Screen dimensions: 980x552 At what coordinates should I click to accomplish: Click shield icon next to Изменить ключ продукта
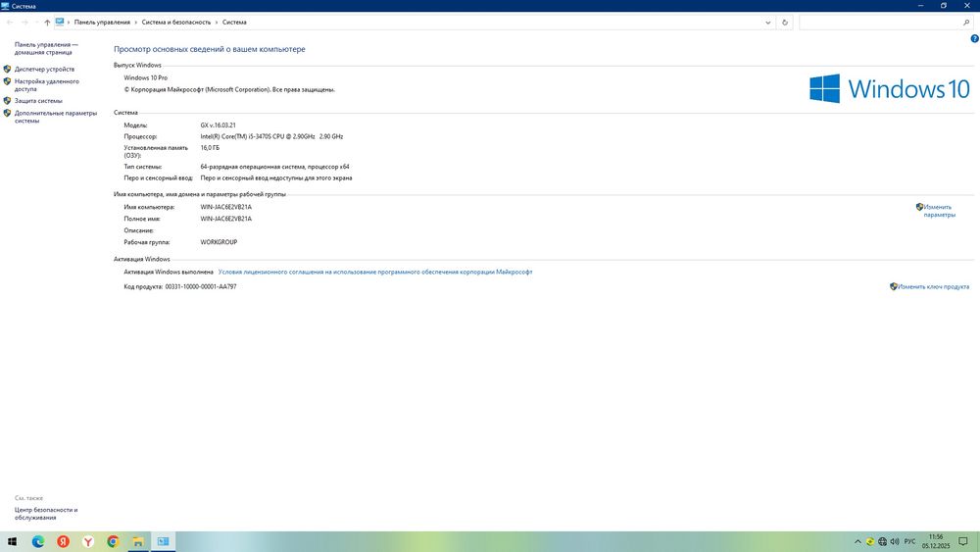pos(893,286)
